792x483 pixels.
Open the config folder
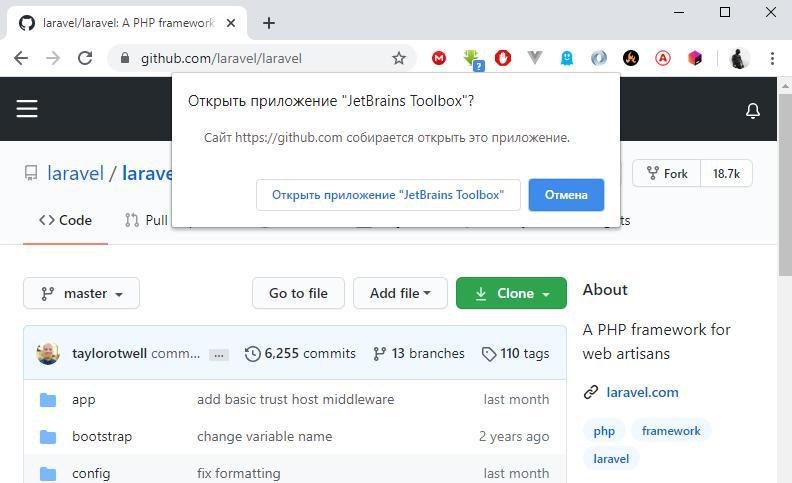[x=91, y=473]
